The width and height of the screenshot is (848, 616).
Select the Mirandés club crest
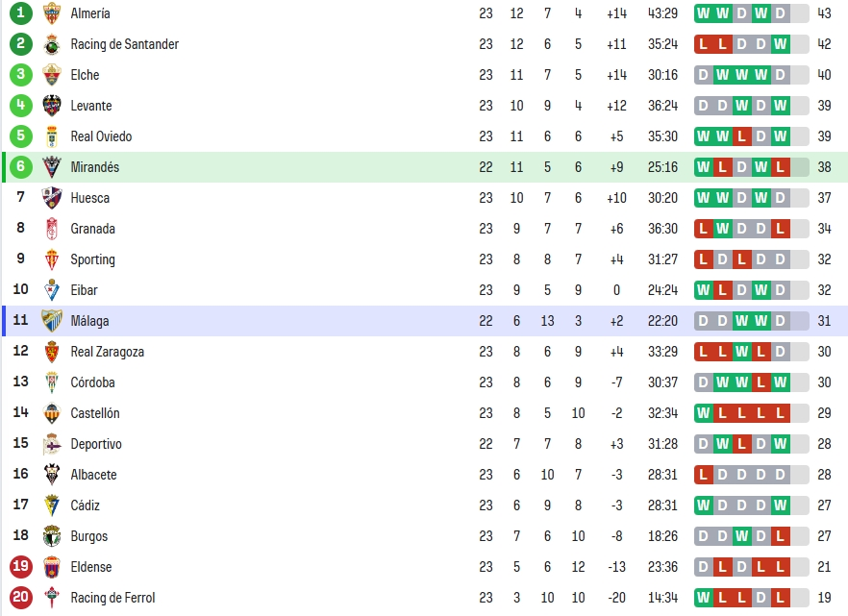[x=52, y=167]
